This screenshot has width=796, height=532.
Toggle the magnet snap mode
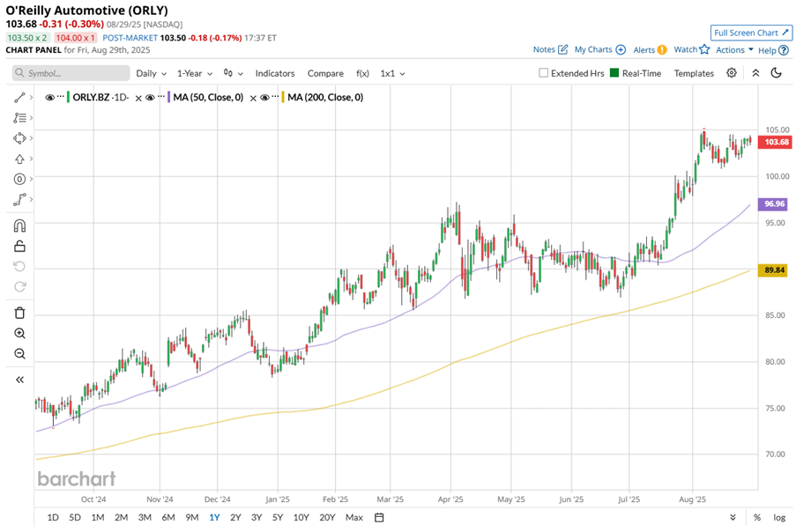(x=19, y=225)
